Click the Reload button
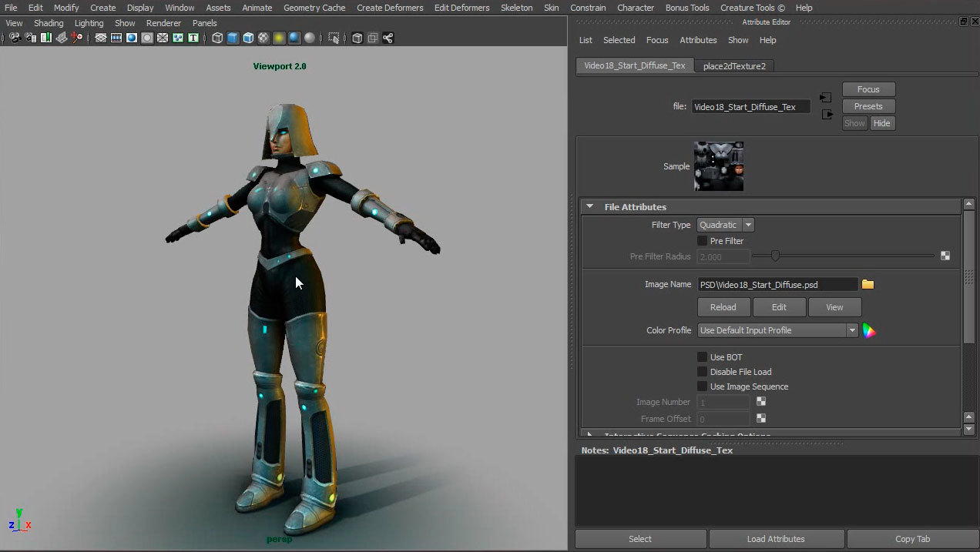This screenshot has width=980, height=552. pyautogui.click(x=723, y=307)
